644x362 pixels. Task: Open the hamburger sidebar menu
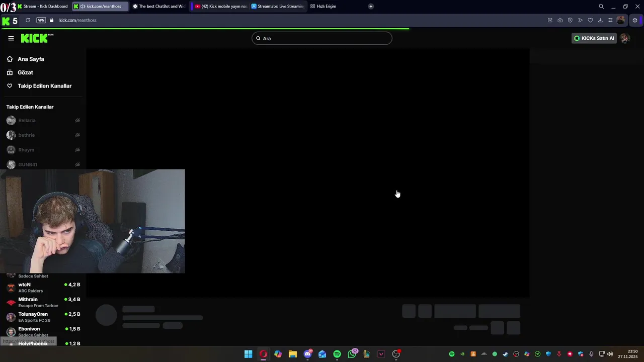click(11, 38)
